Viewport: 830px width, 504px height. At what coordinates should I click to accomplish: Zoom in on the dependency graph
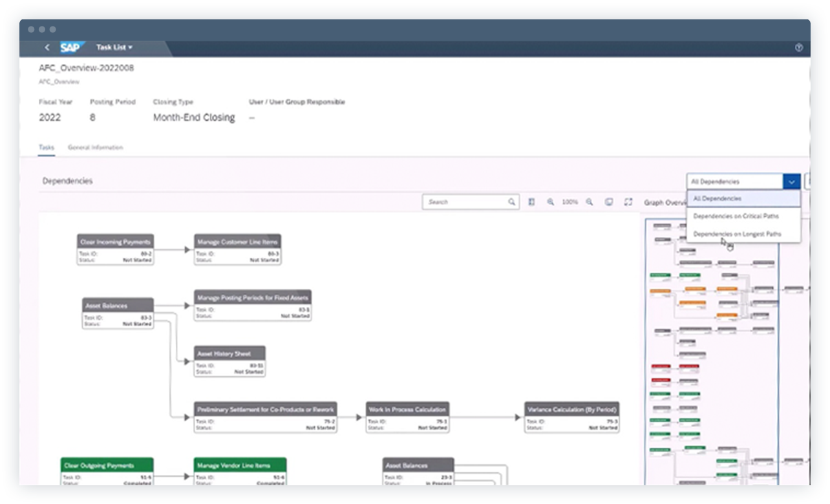click(x=551, y=202)
